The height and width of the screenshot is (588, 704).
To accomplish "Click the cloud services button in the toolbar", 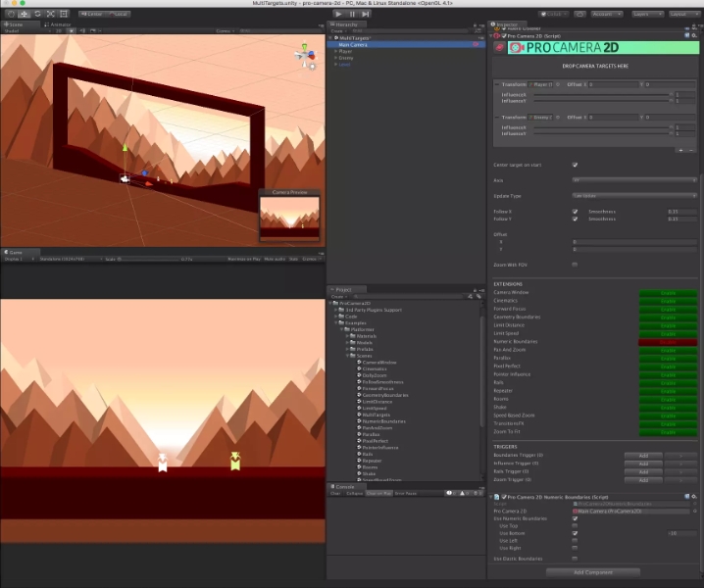I will 579,14.
